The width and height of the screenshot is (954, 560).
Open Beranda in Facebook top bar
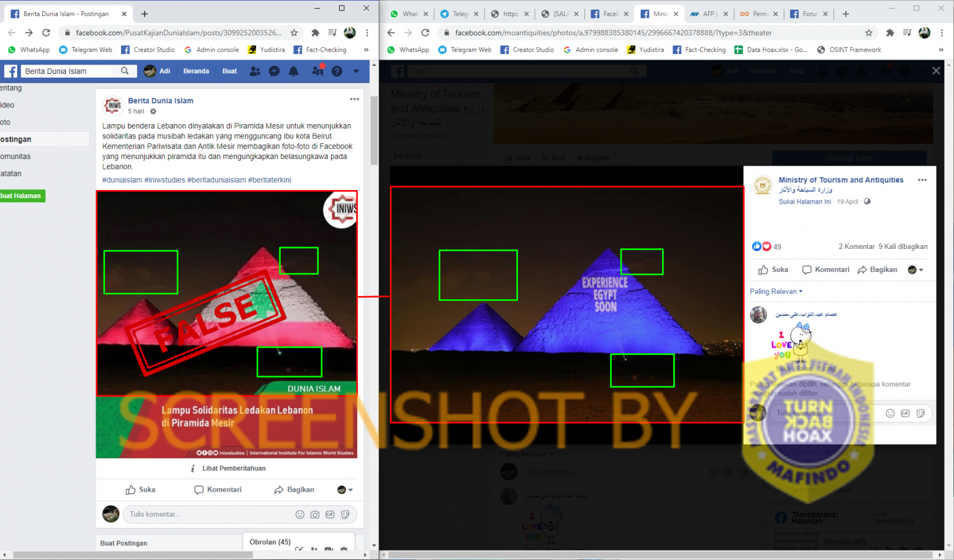click(x=196, y=71)
